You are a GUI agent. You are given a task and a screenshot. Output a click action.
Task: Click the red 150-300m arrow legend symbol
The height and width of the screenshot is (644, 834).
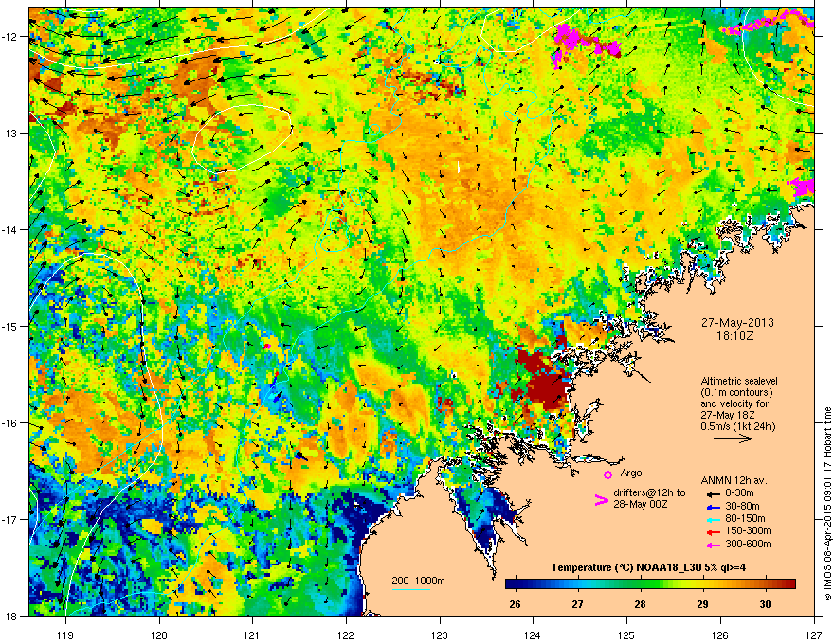click(713, 532)
